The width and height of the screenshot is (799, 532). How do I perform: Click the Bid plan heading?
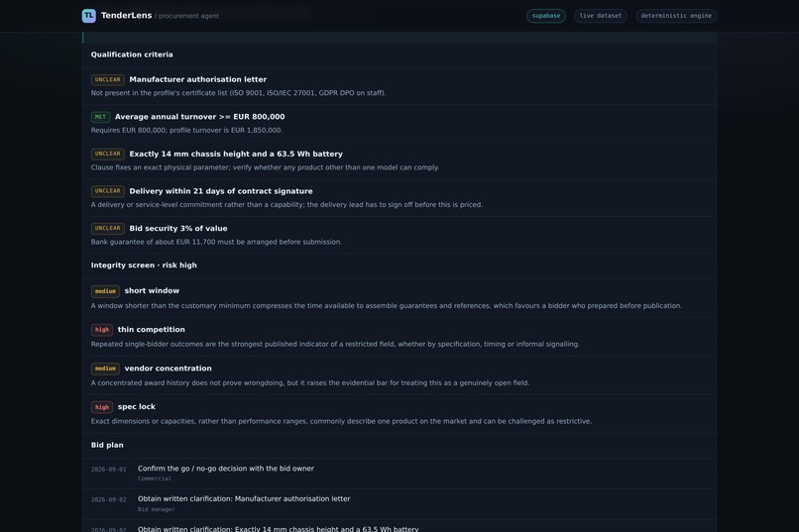[107, 445]
